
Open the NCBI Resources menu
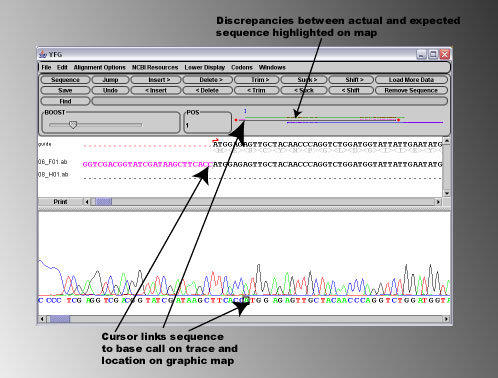[x=155, y=67]
